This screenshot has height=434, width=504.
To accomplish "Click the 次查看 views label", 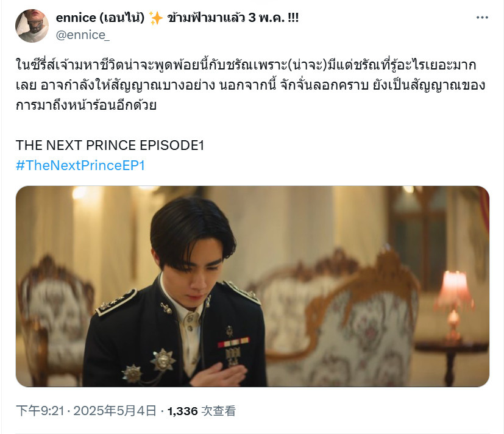I will [x=219, y=411].
